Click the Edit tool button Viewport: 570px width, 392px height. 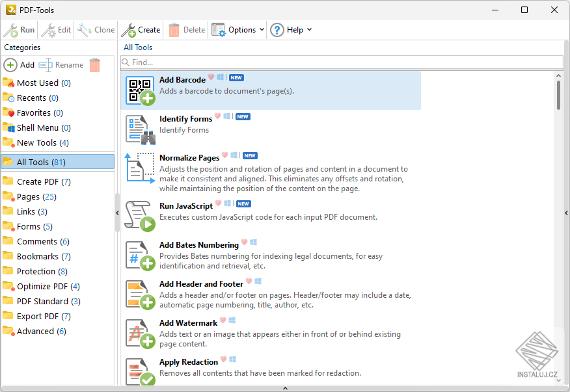[57, 30]
